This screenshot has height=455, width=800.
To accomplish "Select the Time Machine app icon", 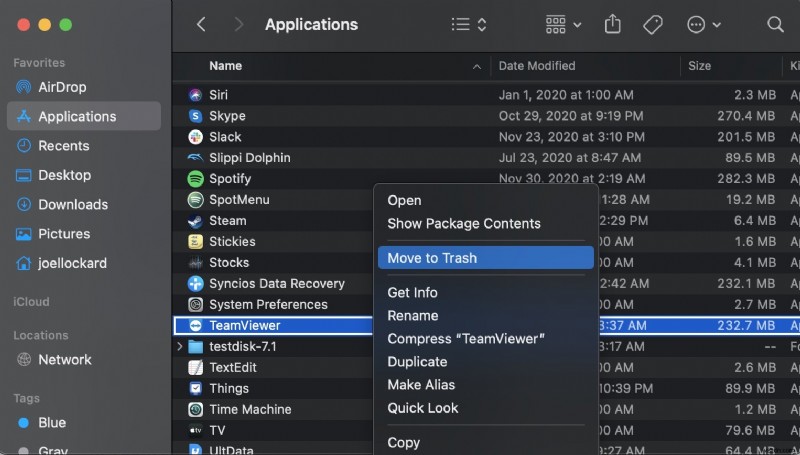I will coord(195,410).
